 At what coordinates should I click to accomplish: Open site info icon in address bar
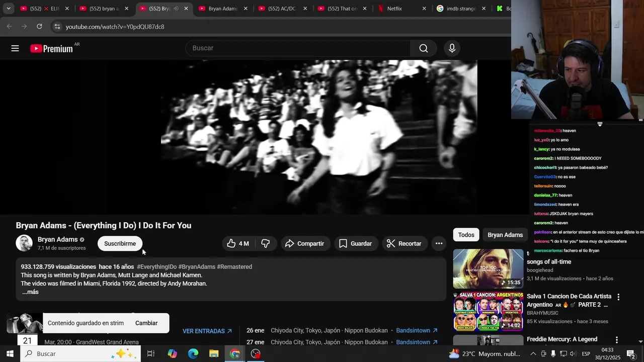pos(57,27)
